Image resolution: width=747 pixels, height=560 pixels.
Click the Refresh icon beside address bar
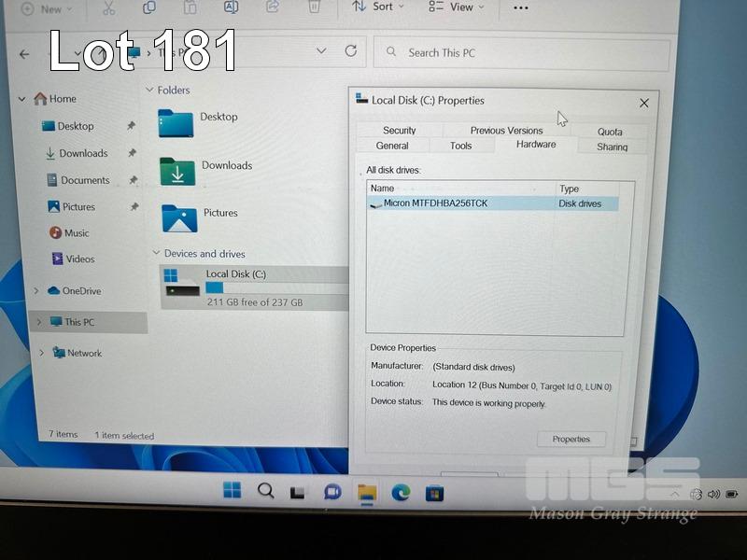351,51
